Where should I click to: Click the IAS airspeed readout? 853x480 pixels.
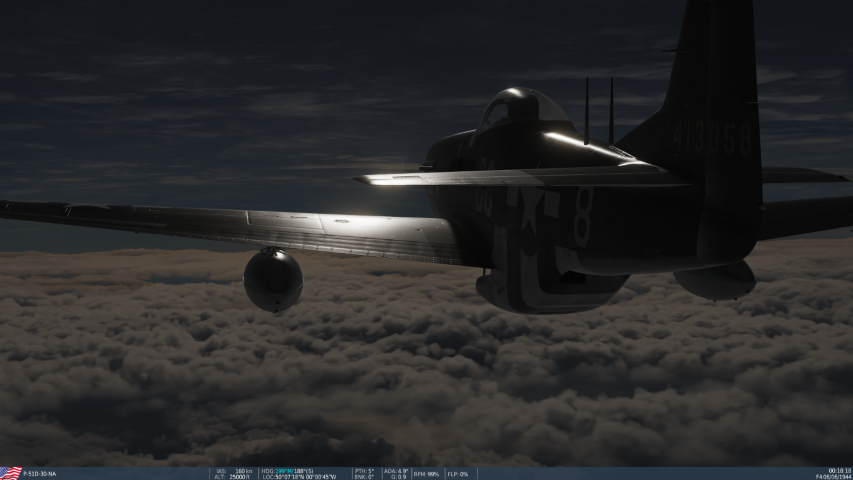(233, 470)
